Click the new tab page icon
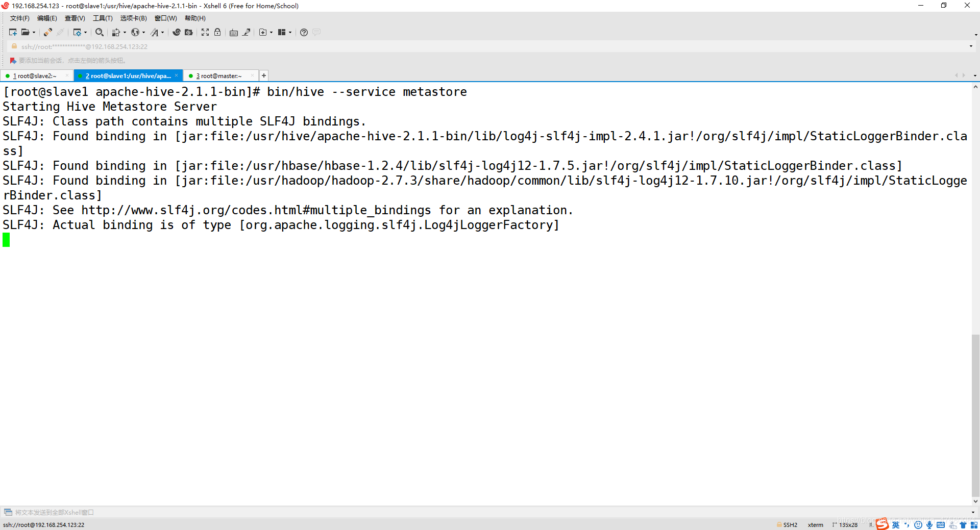The width and height of the screenshot is (980, 530). pos(263,32)
